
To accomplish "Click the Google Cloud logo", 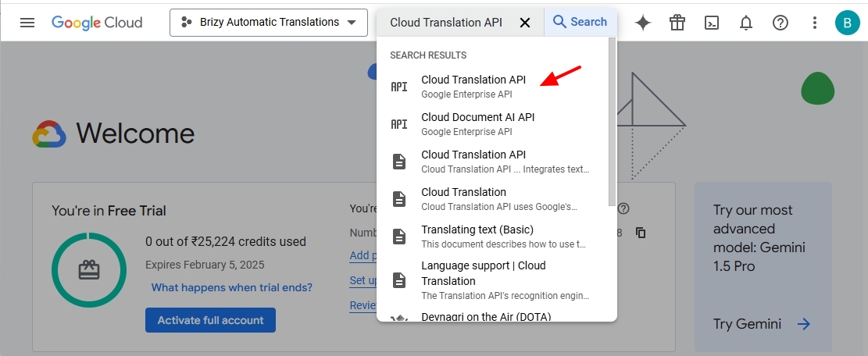I will (x=97, y=23).
